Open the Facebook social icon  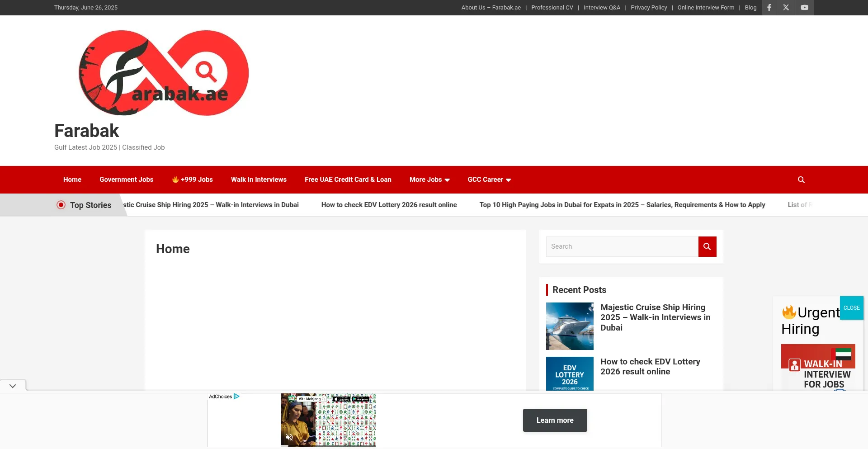769,8
